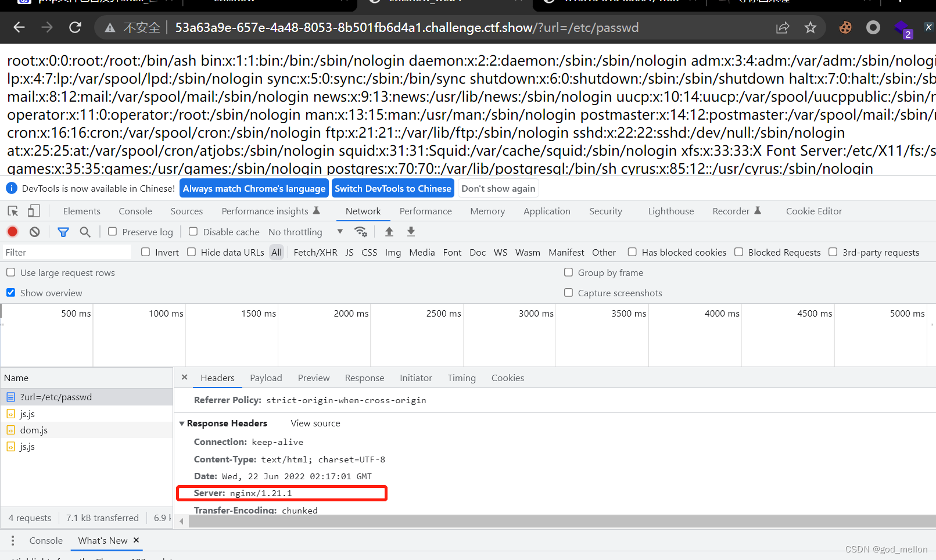Open the Performance insights panel
936x560 pixels.
click(x=271, y=211)
